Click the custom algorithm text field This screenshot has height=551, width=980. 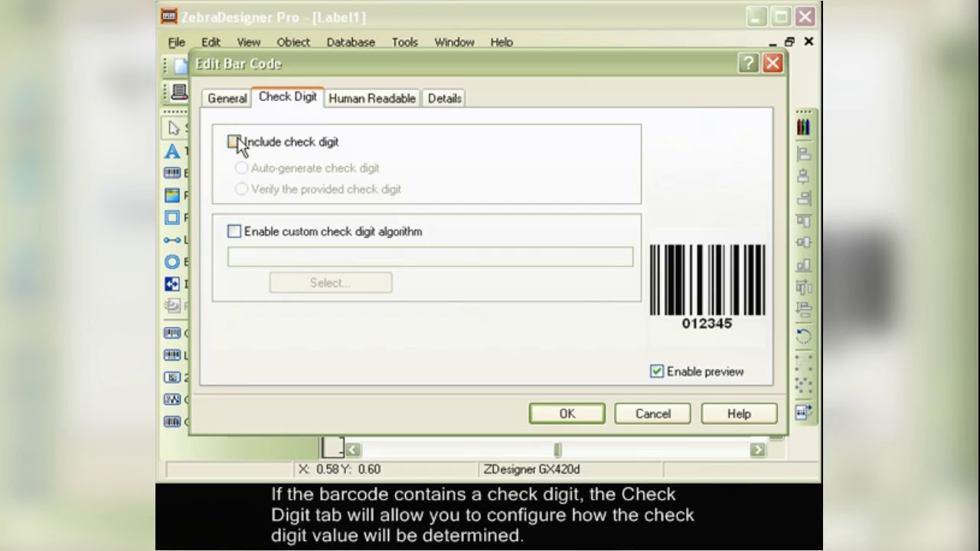[430, 256]
